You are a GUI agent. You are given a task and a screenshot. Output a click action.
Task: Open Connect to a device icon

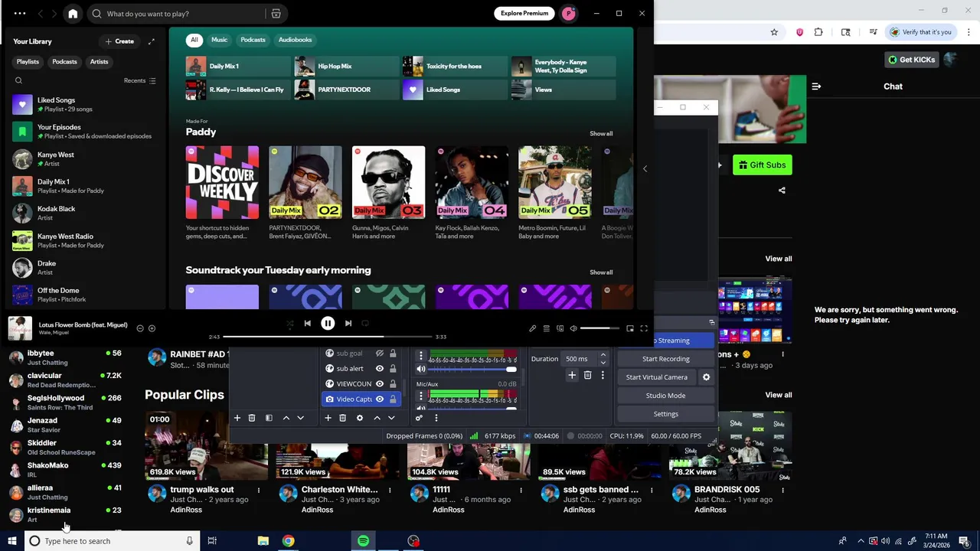tap(560, 328)
